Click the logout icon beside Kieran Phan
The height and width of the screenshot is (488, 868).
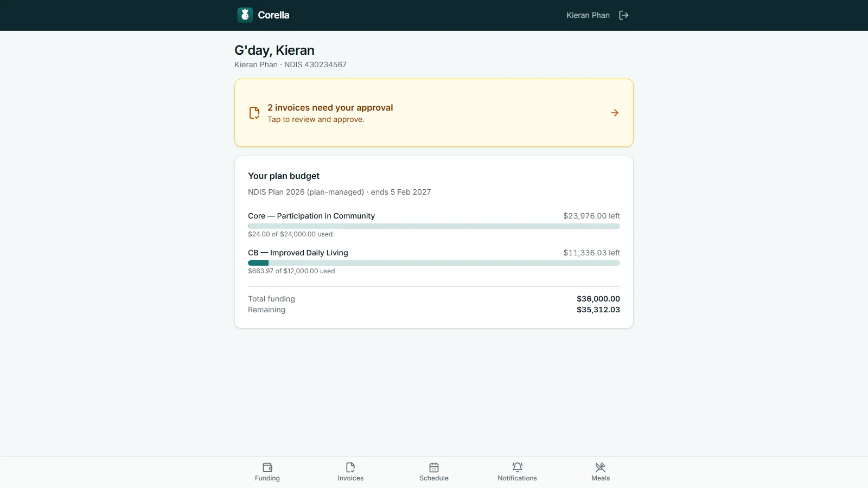tap(624, 15)
